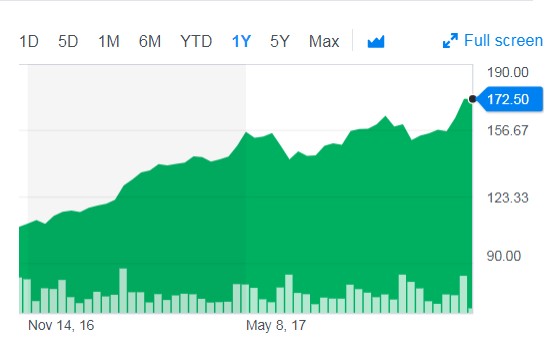Image resolution: width=556 pixels, height=363 pixels.
Task: Select the 1D time range
Action: tap(29, 41)
